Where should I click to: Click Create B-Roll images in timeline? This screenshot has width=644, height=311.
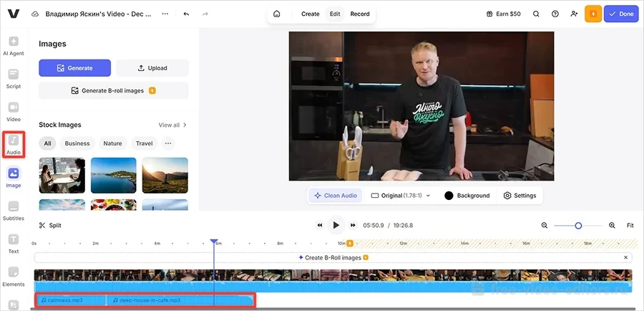point(333,257)
